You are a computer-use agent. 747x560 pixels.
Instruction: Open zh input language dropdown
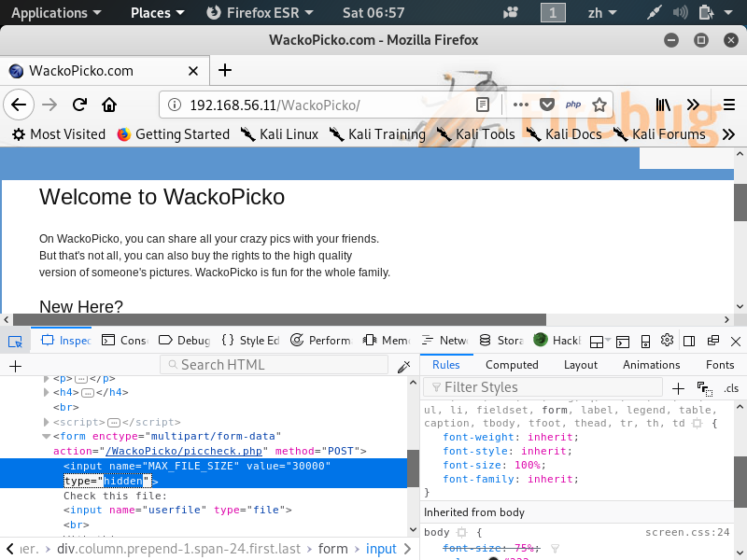click(x=602, y=13)
